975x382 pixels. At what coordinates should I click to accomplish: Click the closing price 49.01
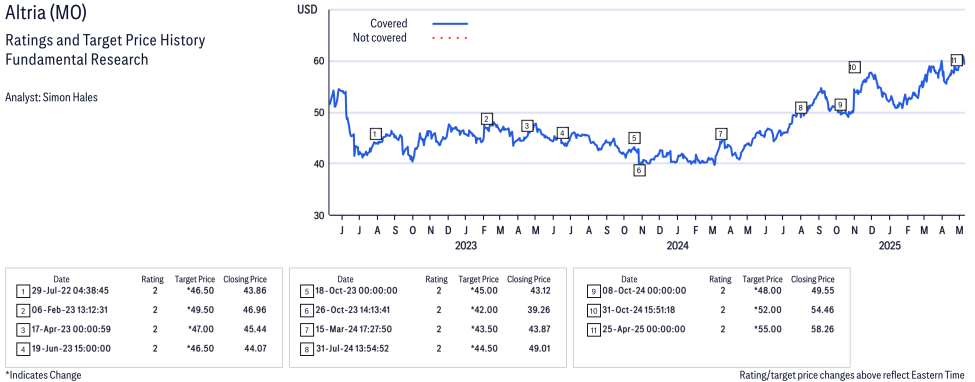coord(540,348)
